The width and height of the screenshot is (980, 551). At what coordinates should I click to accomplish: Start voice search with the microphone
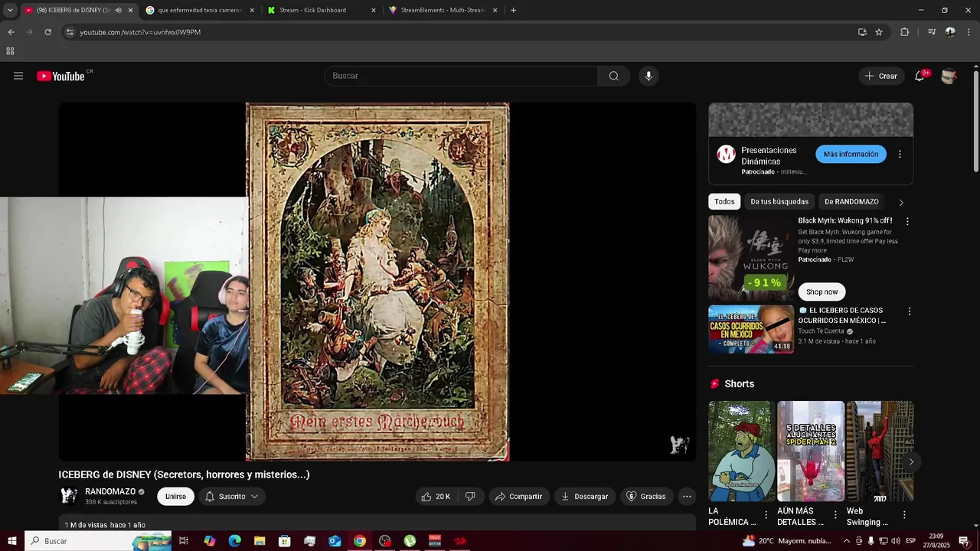(648, 76)
